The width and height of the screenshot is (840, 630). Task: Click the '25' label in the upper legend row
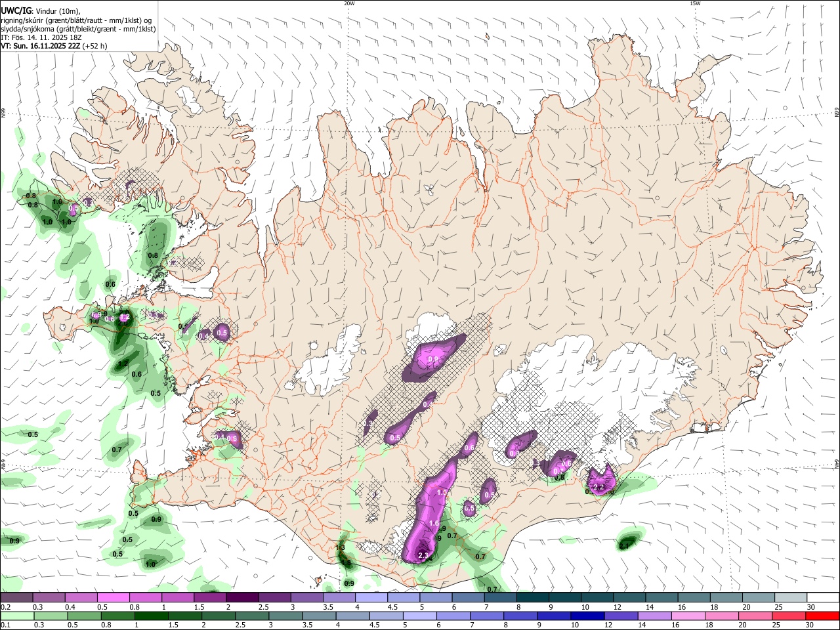pyautogui.click(x=778, y=607)
